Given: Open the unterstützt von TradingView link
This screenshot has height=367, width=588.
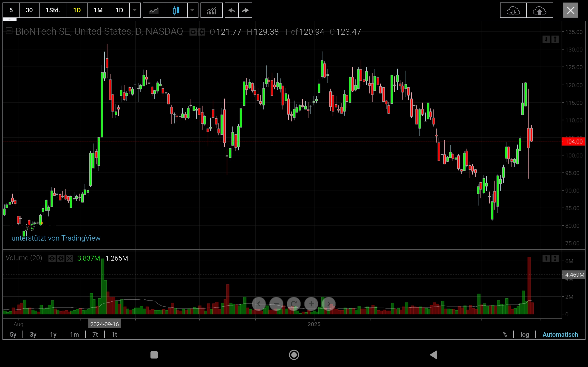Looking at the screenshot, I should pos(56,238).
